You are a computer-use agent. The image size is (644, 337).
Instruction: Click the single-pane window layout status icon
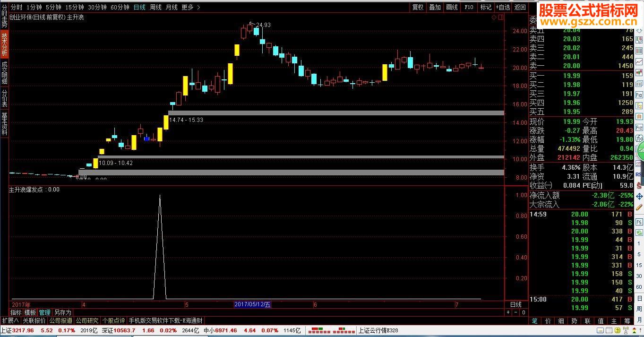pos(601,330)
